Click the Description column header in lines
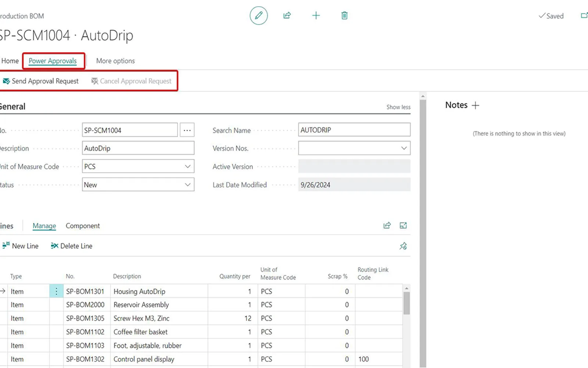 click(127, 276)
